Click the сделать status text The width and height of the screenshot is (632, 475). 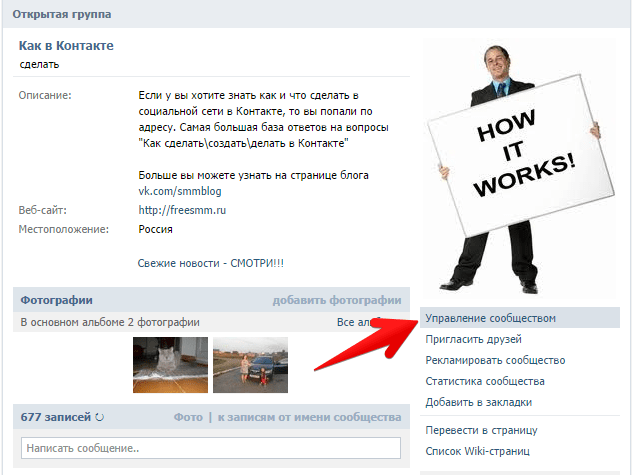coord(39,65)
